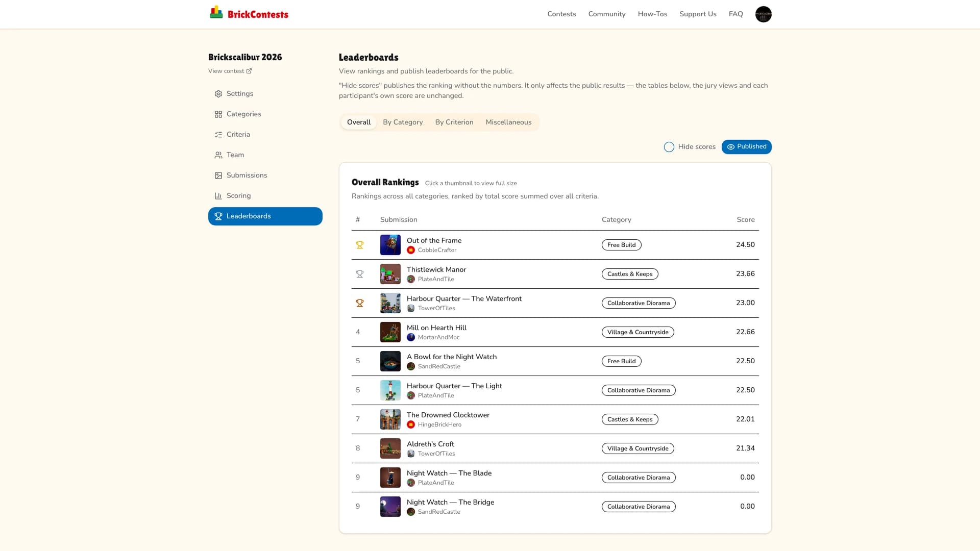Click the Leaderboards trophy icon in sidebar
Screen dimensions: 980x551
(x=218, y=216)
